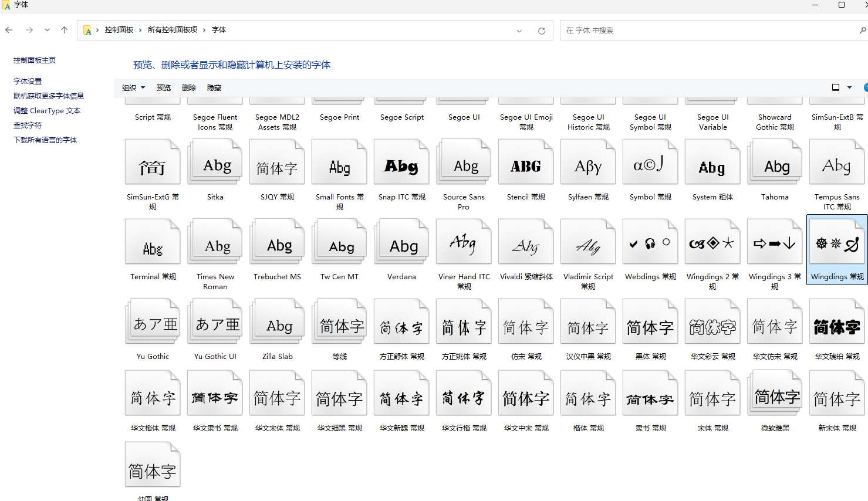Viewport: 868px width, 501px height.
Task: Select the SimSun-ExtG font icon
Action: [x=153, y=163]
